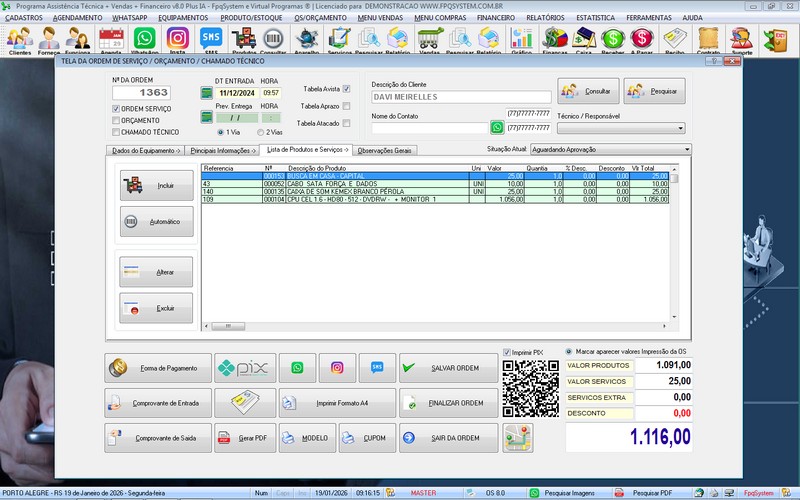
Task: Click the PIX QR code image
Action: click(x=531, y=388)
